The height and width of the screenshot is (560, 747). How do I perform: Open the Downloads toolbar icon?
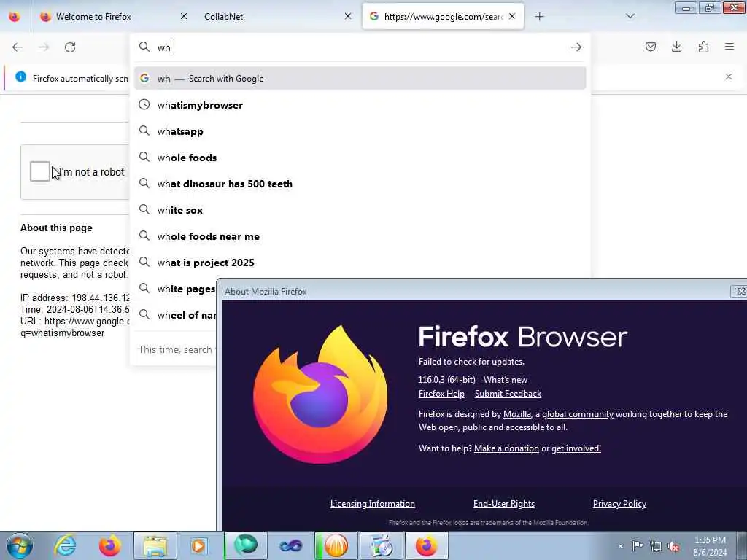676,47
